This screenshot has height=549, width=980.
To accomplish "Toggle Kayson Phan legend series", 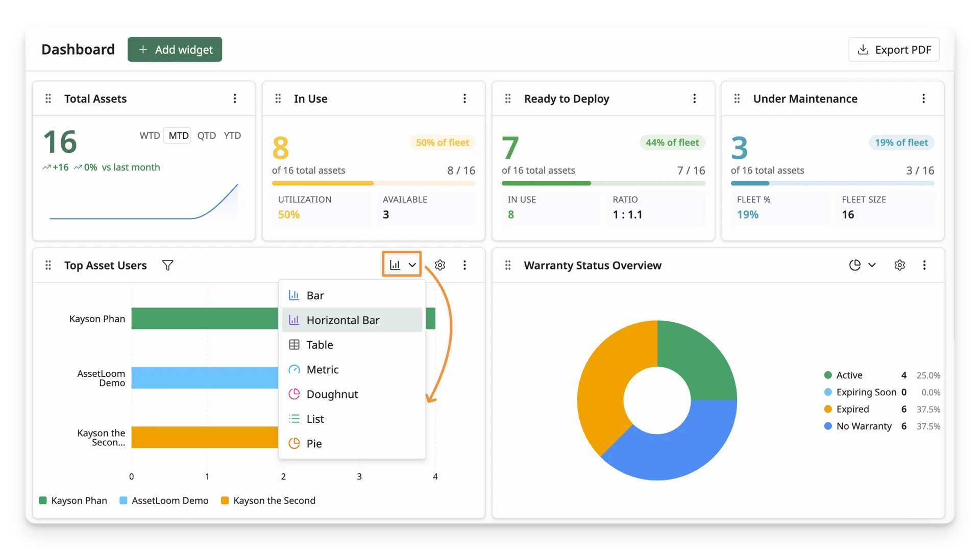I will point(73,500).
